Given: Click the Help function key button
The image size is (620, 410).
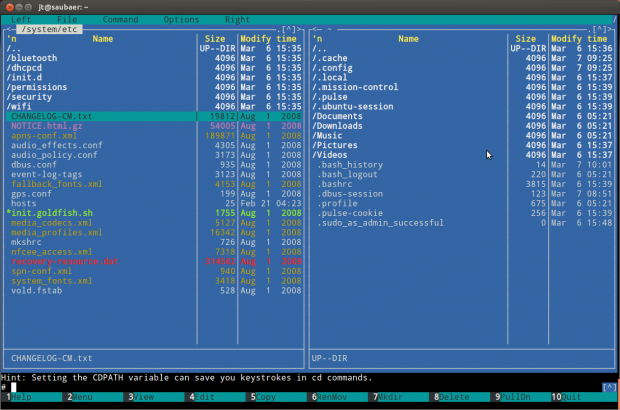Looking at the screenshot, I should click(x=19, y=397).
